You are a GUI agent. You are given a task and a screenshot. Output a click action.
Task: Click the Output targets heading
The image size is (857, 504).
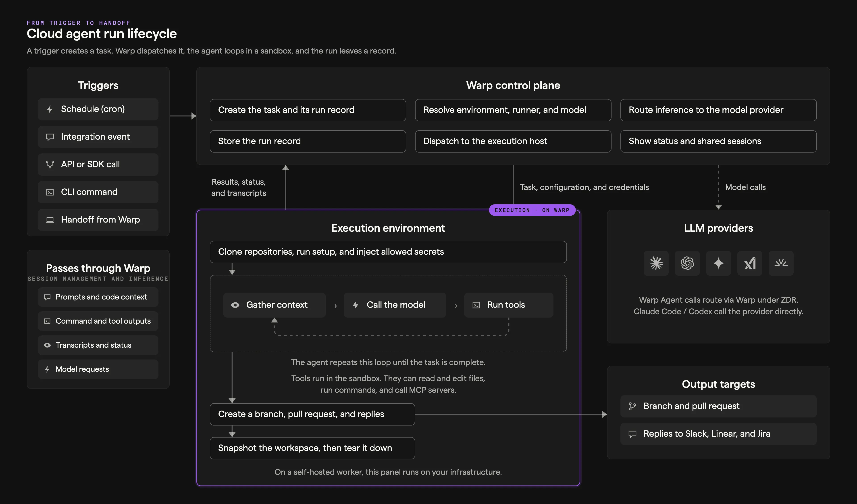coord(719,384)
